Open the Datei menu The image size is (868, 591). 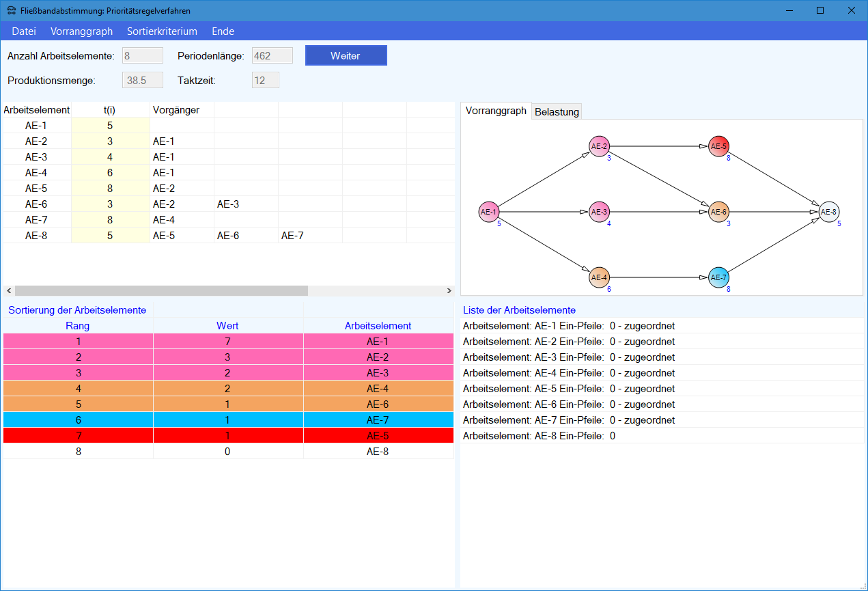pyautogui.click(x=24, y=31)
